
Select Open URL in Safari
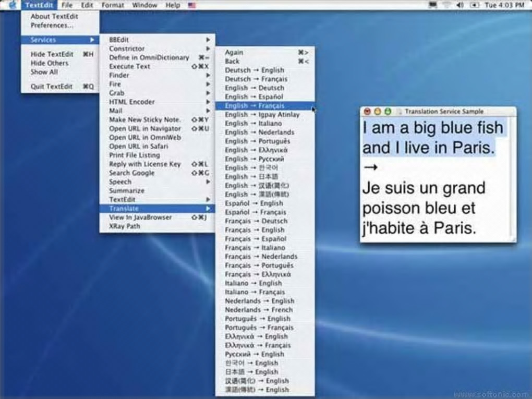[x=157, y=146]
